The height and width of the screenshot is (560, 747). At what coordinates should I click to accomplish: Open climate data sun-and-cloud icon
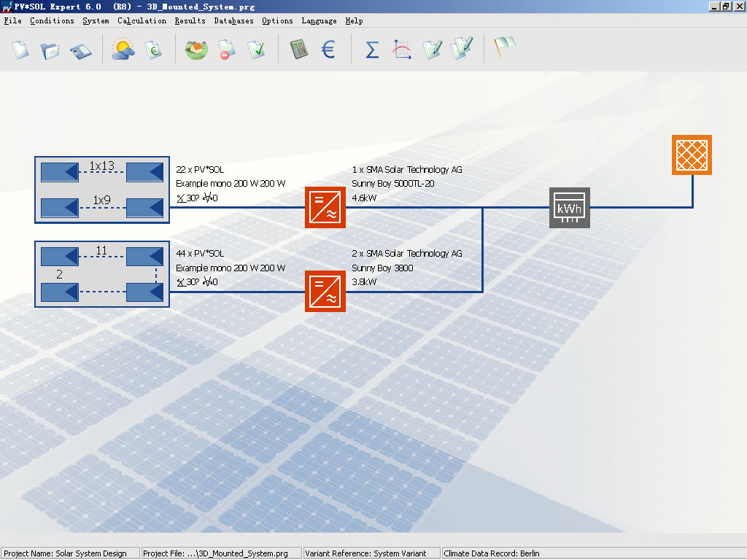point(123,49)
